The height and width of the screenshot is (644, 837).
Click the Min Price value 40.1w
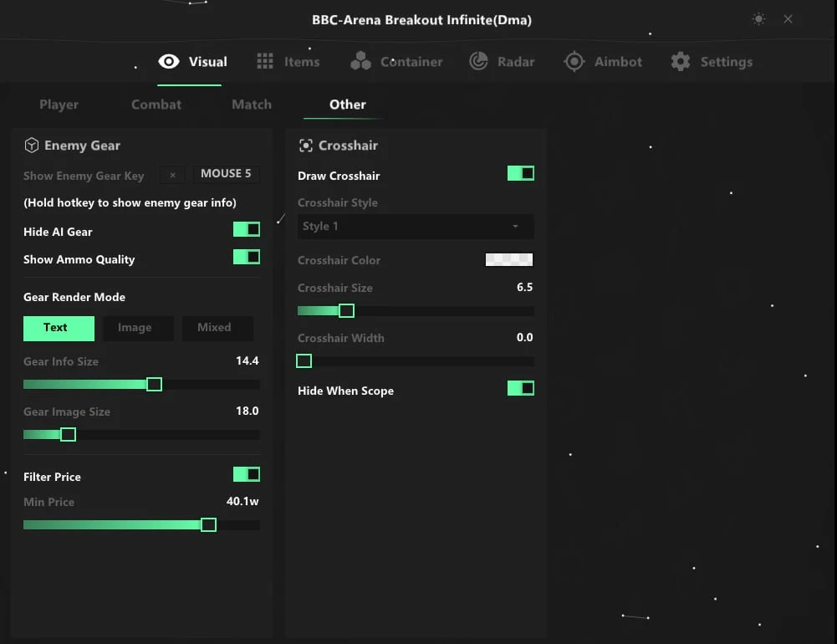[242, 502]
